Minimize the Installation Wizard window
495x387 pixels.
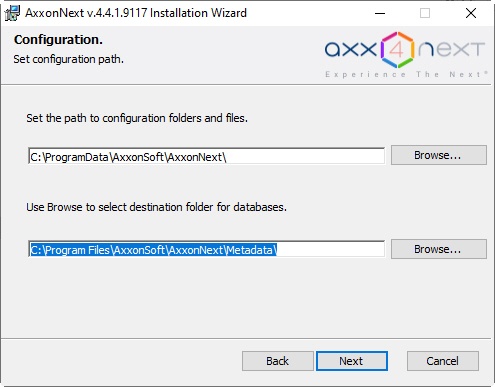(380, 13)
